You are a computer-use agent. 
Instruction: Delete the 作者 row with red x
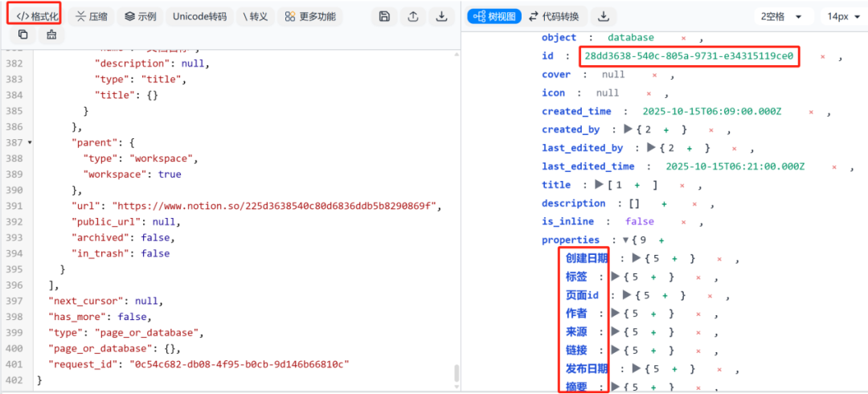click(x=698, y=314)
